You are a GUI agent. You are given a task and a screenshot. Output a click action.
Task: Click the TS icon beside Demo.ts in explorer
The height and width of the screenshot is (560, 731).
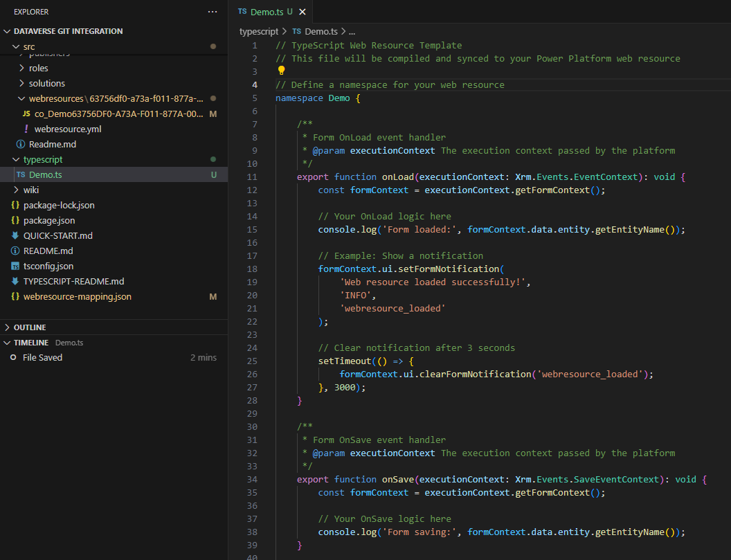21,175
